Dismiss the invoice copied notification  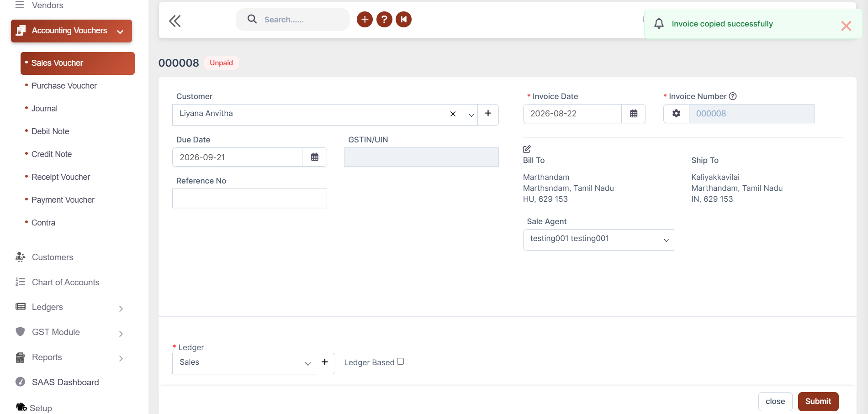[x=846, y=26]
